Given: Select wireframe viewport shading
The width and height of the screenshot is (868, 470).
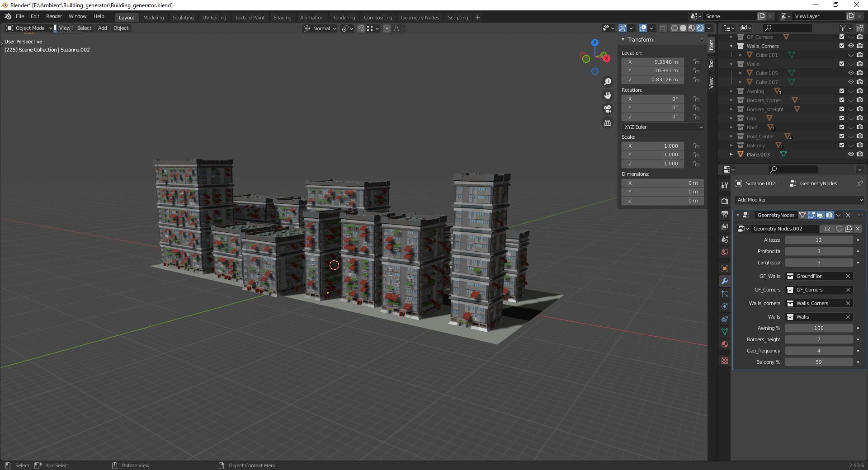Looking at the screenshot, I should click(x=675, y=28).
